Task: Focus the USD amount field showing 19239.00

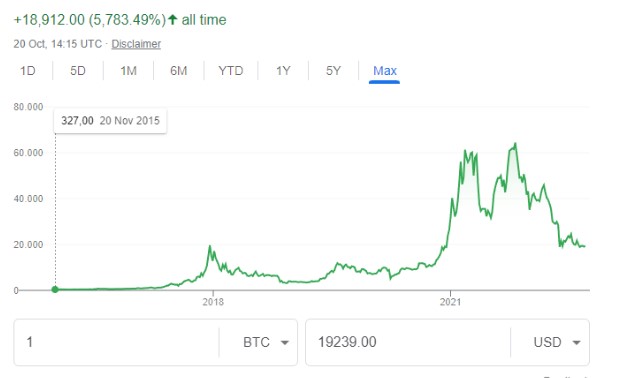Action: 408,342
